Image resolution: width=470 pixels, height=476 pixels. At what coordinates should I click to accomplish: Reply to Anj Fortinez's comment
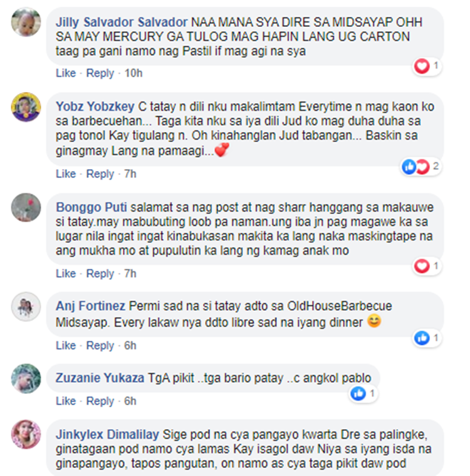(100, 346)
